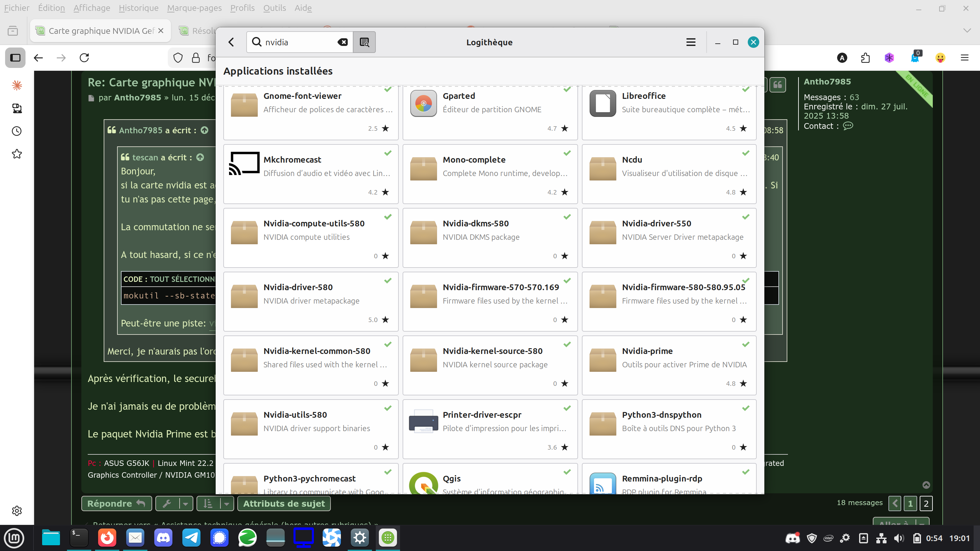Clear the nvidia search text
The image size is (980, 551).
(342, 42)
